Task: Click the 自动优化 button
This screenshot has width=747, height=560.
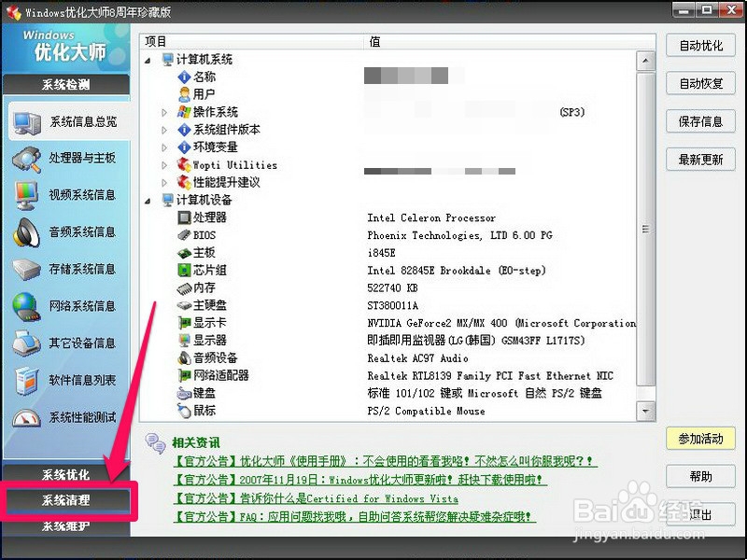Action: [x=700, y=46]
